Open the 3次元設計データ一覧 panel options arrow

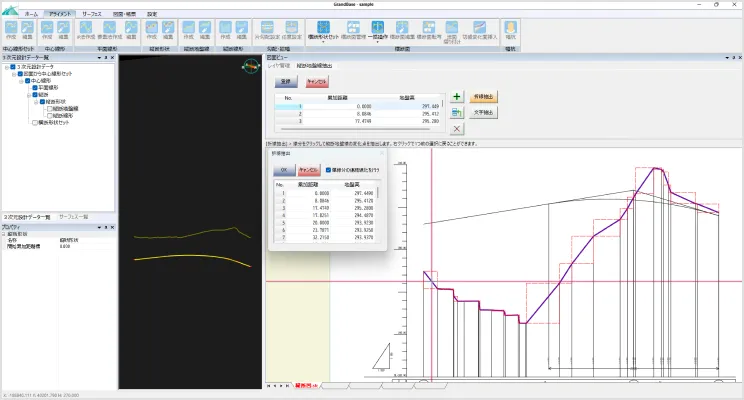[99, 57]
